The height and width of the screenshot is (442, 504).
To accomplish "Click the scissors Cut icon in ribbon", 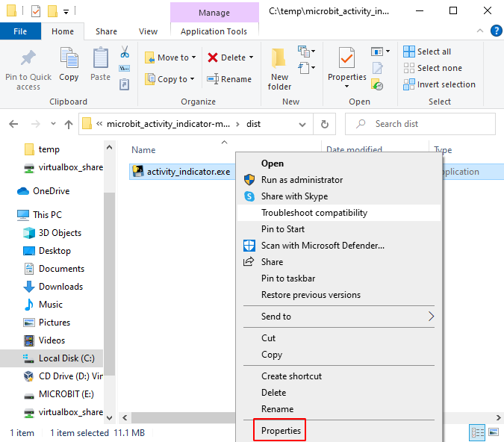I will click(x=125, y=52).
